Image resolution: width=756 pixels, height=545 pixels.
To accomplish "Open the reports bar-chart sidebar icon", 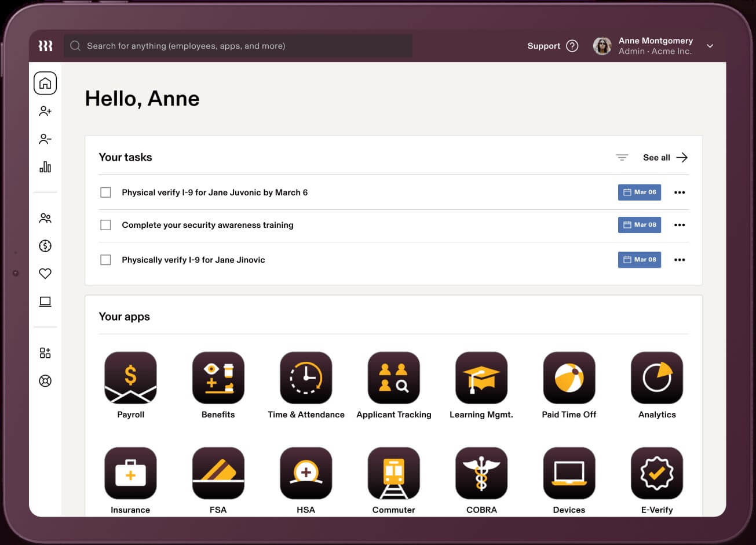I will pyautogui.click(x=45, y=167).
